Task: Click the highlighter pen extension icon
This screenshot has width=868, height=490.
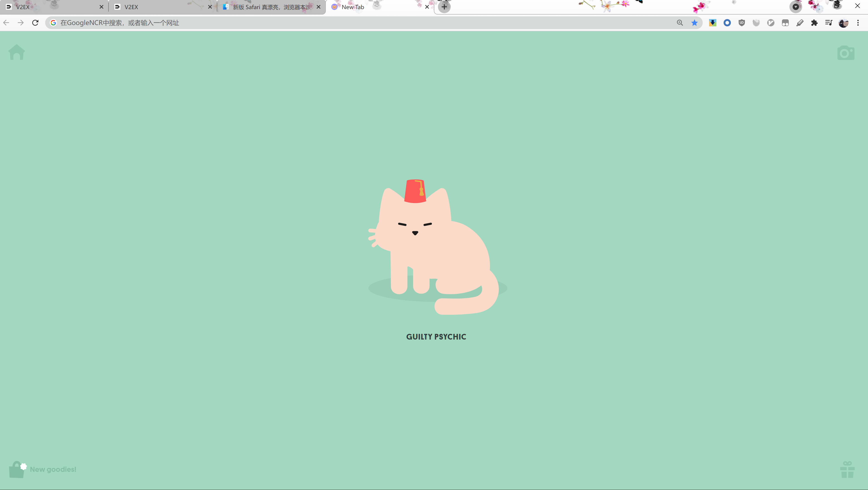Action: pos(800,22)
